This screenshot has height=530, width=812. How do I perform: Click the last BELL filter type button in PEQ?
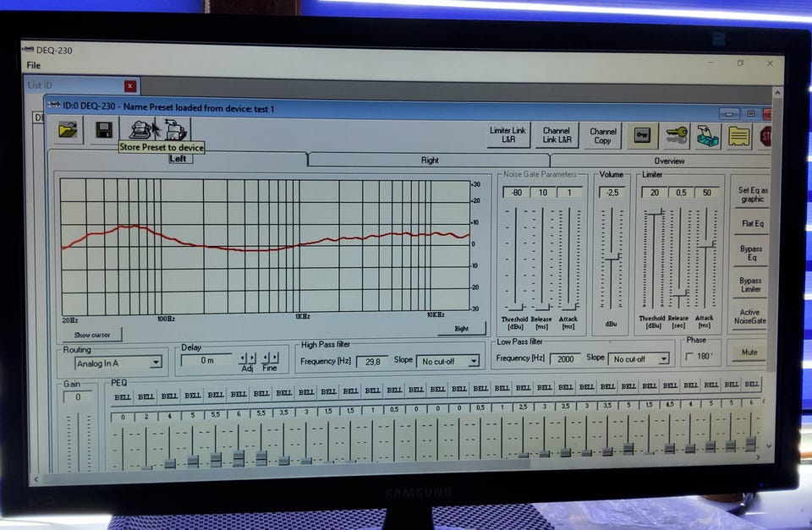[x=751, y=384]
